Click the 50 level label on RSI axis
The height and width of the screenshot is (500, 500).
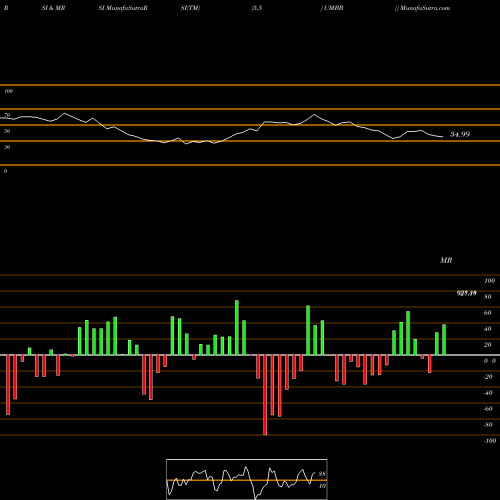pyautogui.click(x=7, y=131)
